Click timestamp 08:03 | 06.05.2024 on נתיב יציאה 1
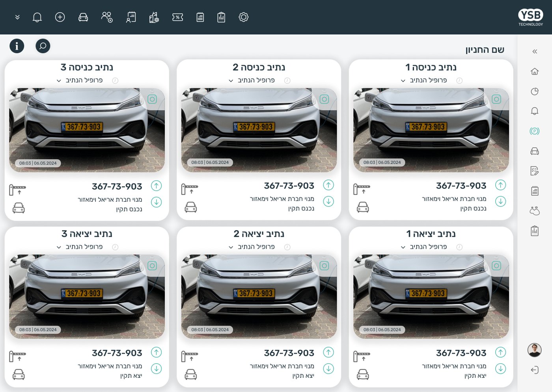Viewport: 552px width, 392px height. pyautogui.click(x=382, y=330)
